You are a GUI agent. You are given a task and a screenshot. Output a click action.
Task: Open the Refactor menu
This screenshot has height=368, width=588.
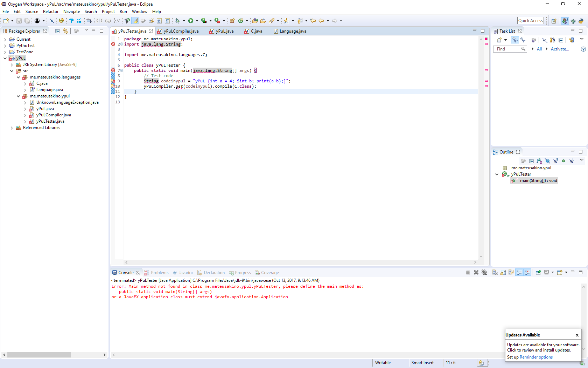[51, 12]
